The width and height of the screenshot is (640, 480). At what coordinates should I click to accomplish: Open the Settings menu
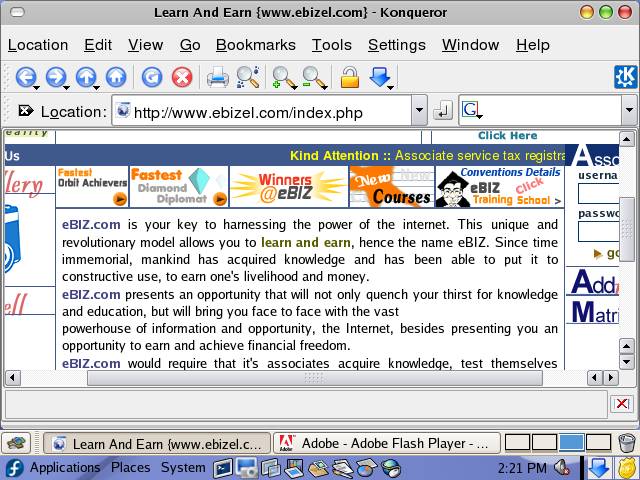[396, 45]
